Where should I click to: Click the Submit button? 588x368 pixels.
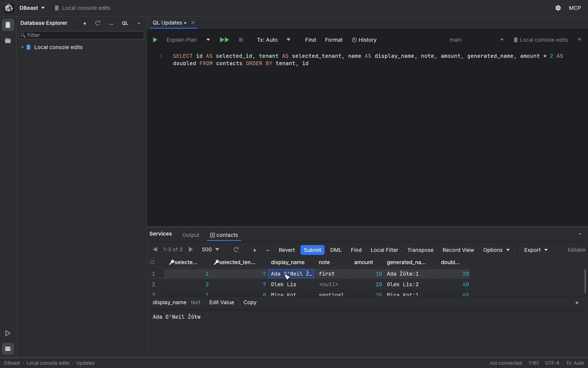tap(312, 250)
